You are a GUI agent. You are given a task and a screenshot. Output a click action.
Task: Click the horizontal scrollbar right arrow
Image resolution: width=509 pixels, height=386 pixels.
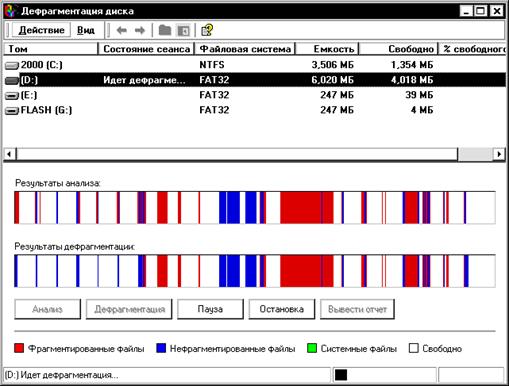click(499, 154)
